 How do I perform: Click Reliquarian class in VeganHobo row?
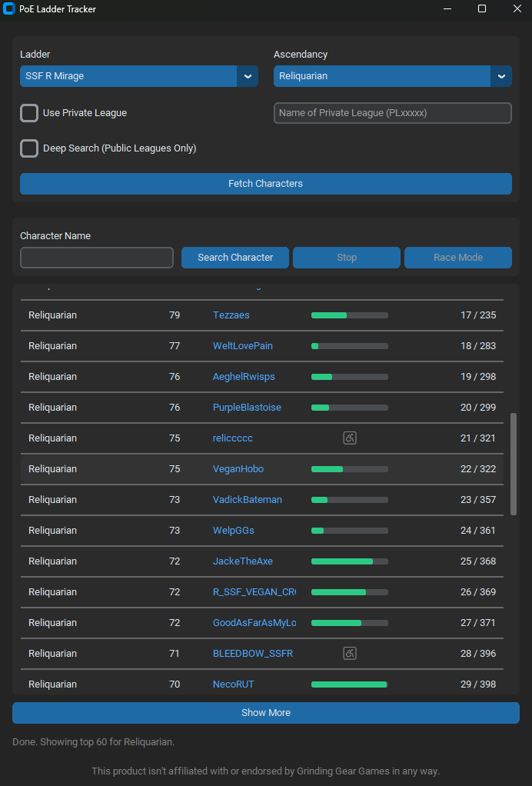pos(52,468)
